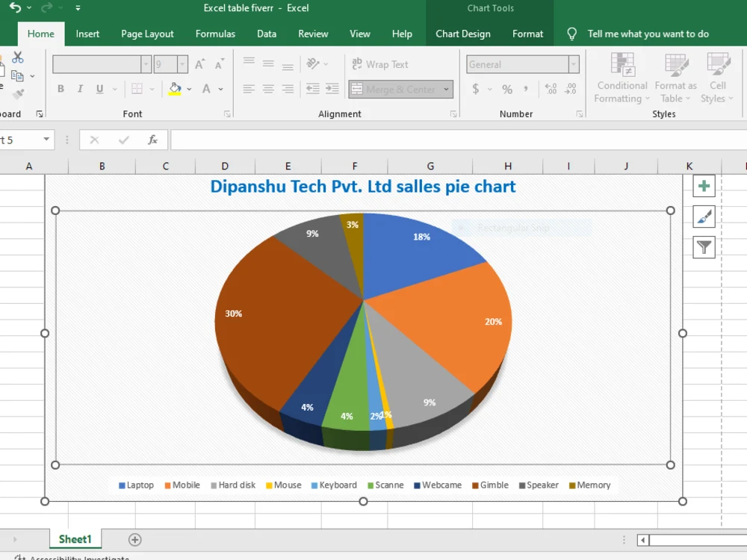Switch to Insert ribbon tab
747x560 pixels.
[x=87, y=34]
